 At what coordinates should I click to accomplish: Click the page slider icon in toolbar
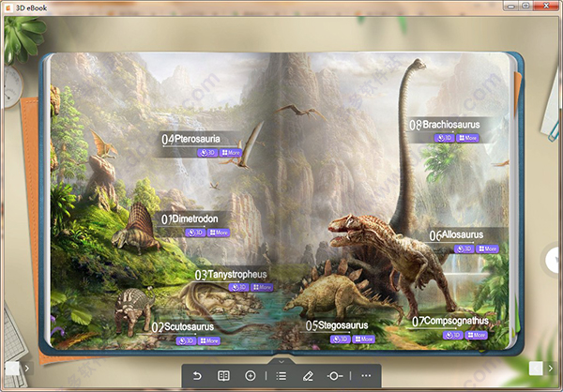(335, 376)
